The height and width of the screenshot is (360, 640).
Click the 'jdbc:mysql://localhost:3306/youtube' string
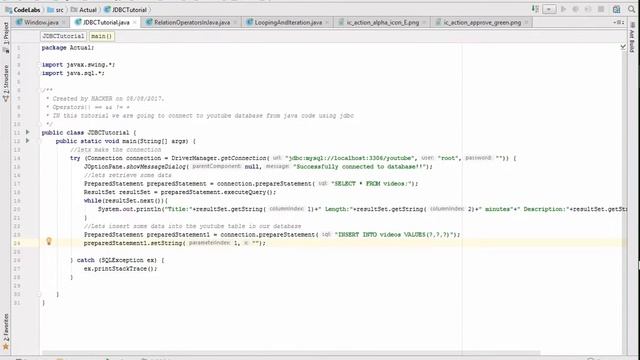(x=351, y=158)
